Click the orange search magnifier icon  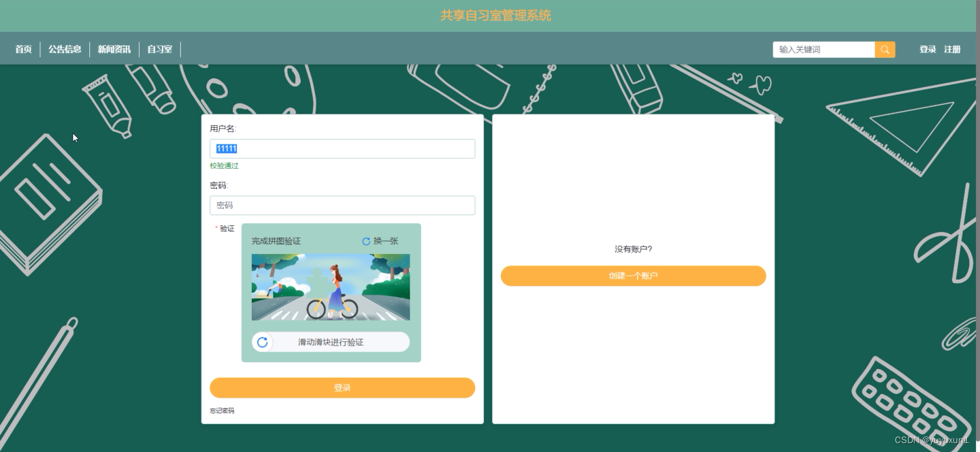885,50
